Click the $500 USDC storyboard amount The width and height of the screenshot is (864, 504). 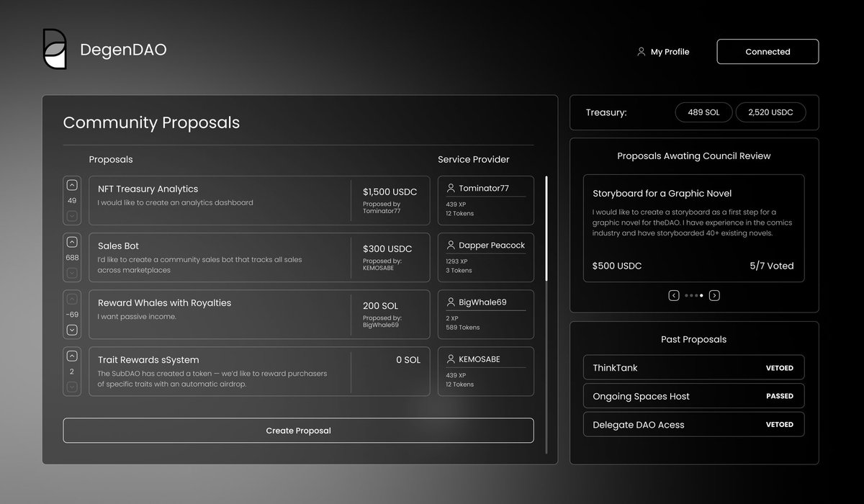click(x=617, y=266)
